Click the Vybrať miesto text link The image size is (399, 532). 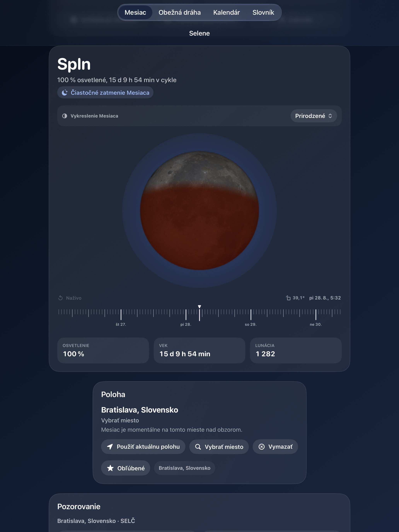[120, 420]
